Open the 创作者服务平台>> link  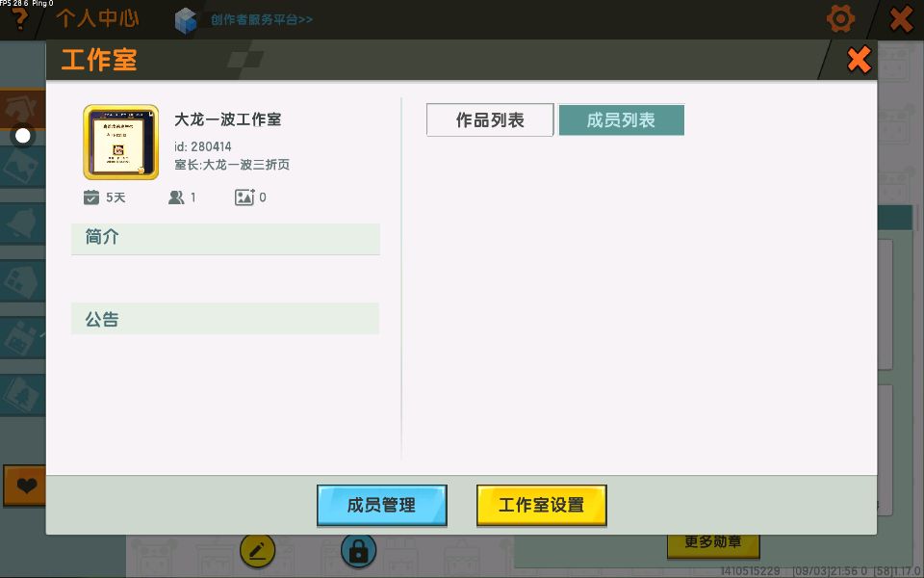[261, 19]
